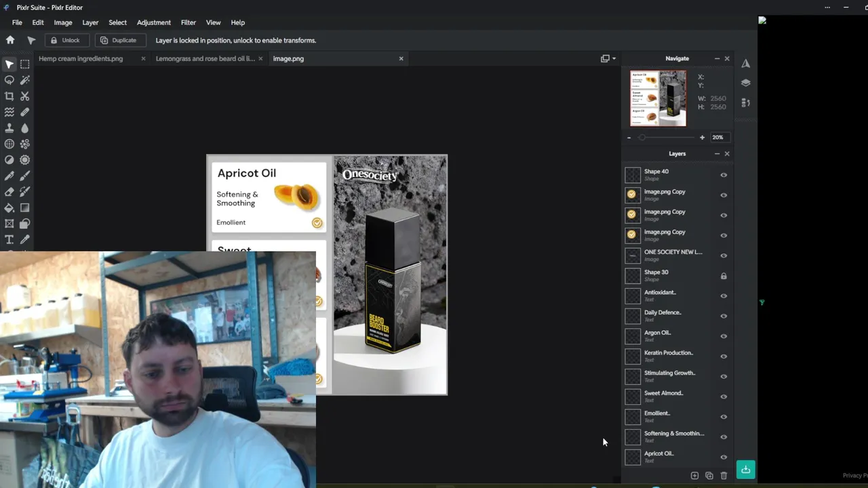
Task: Close the image.png tab
Action: pos(401,58)
